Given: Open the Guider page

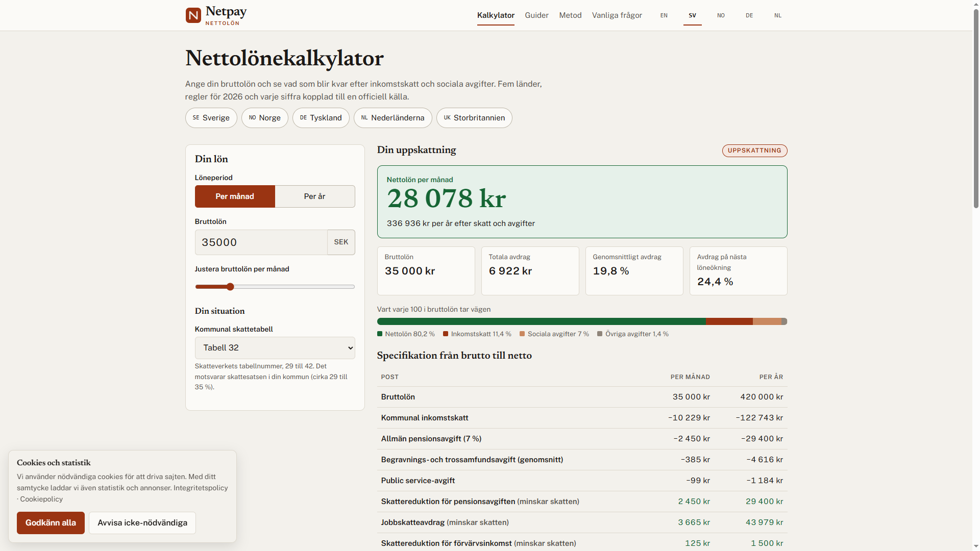Looking at the screenshot, I should pyautogui.click(x=536, y=15).
